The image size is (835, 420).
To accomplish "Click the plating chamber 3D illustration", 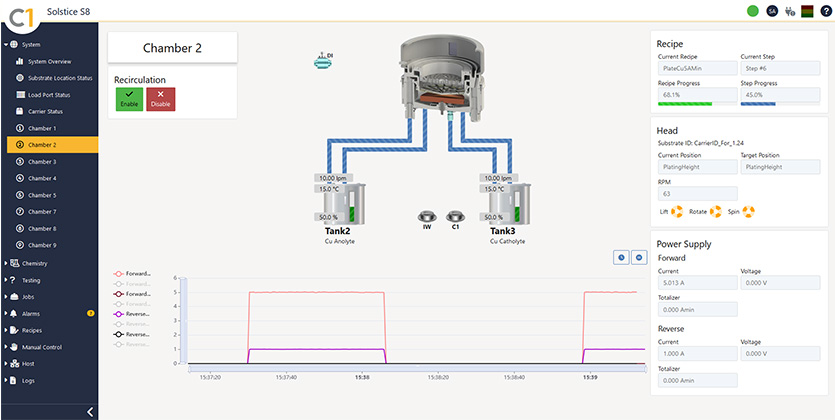I will tap(442, 76).
